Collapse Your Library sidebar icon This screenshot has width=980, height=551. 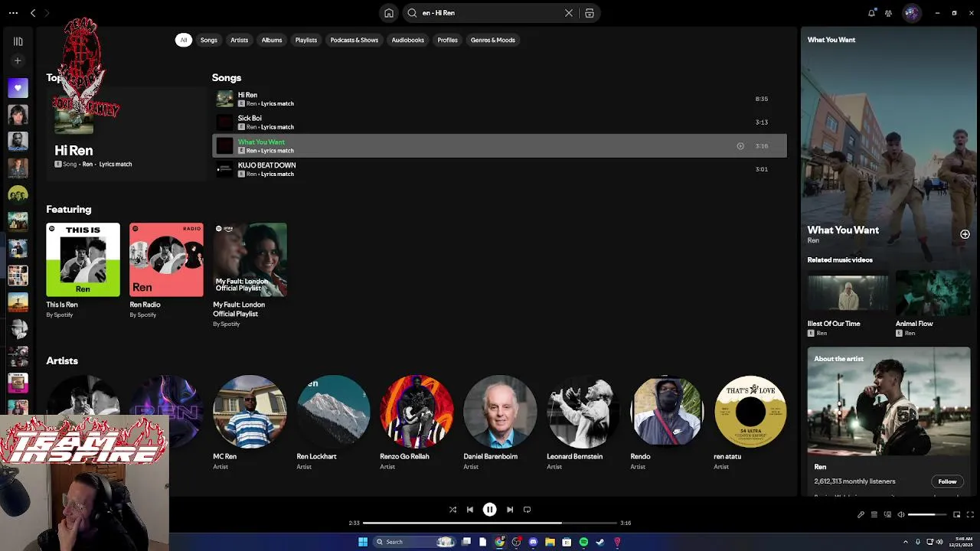point(18,41)
